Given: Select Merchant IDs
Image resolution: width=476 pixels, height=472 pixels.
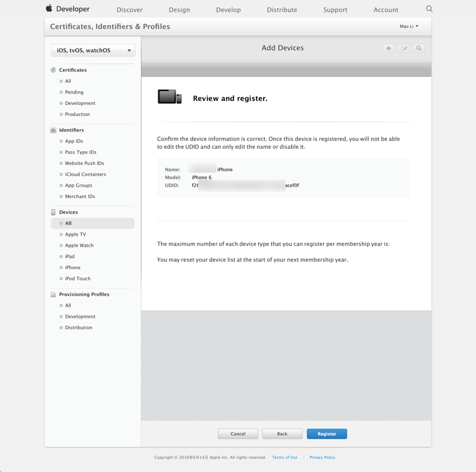Looking at the screenshot, I should [x=80, y=196].
